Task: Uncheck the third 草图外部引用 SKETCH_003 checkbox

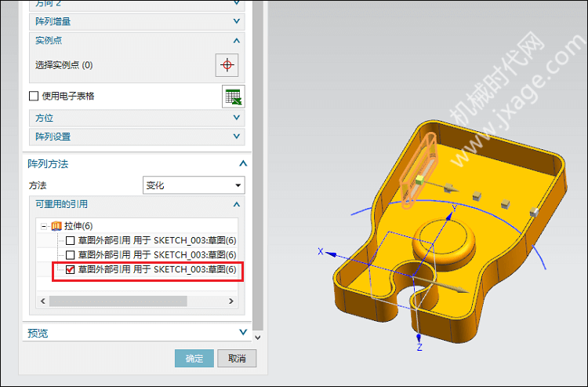Action: [70, 269]
